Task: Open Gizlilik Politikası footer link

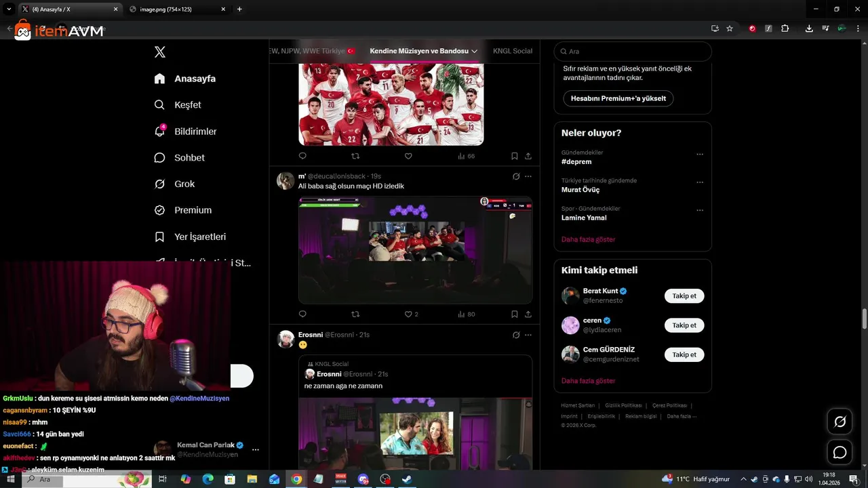Action: tap(623, 405)
